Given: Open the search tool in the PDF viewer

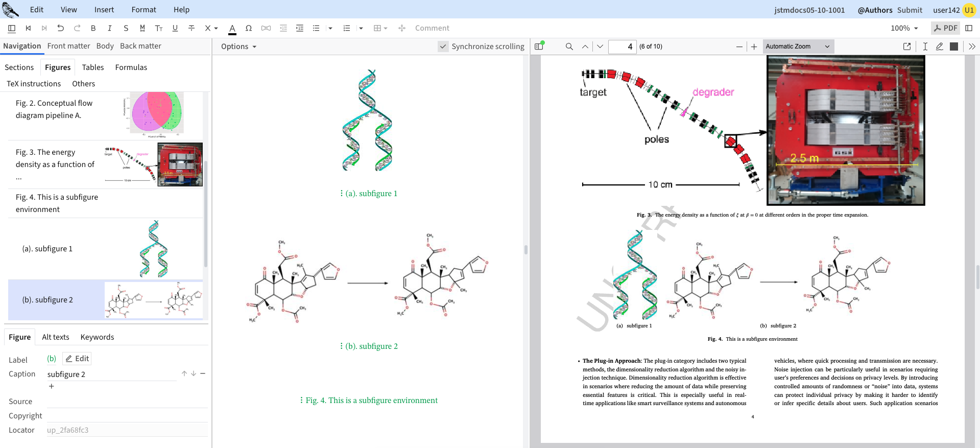Looking at the screenshot, I should (569, 46).
